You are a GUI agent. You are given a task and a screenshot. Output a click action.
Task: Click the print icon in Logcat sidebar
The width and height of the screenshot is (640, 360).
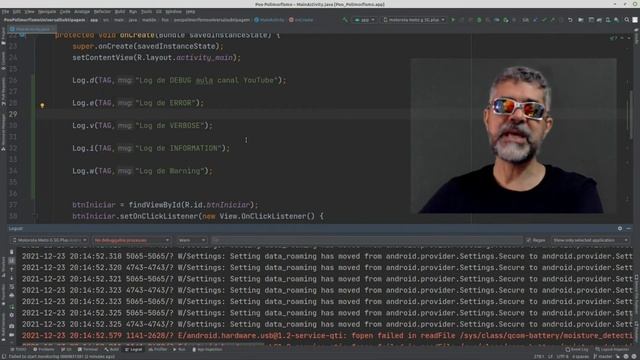click(x=11, y=295)
